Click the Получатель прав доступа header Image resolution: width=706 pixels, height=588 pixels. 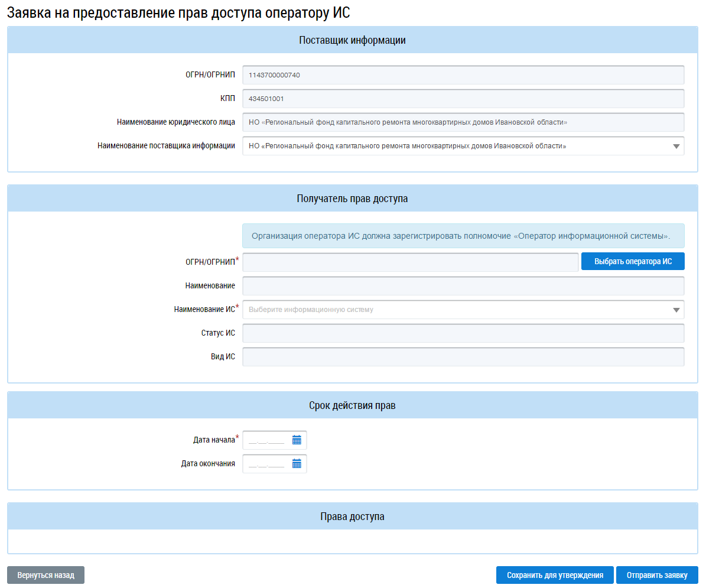click(x=352, y=199)
